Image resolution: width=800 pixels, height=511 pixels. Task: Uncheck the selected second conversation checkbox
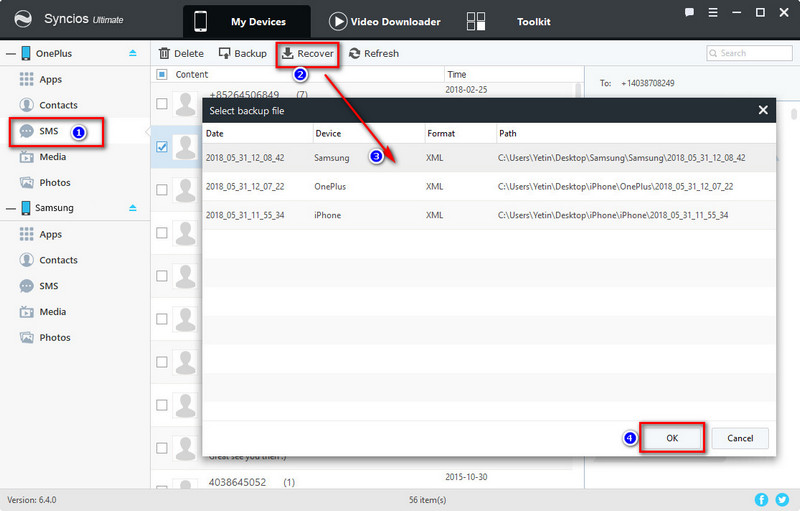162,147
